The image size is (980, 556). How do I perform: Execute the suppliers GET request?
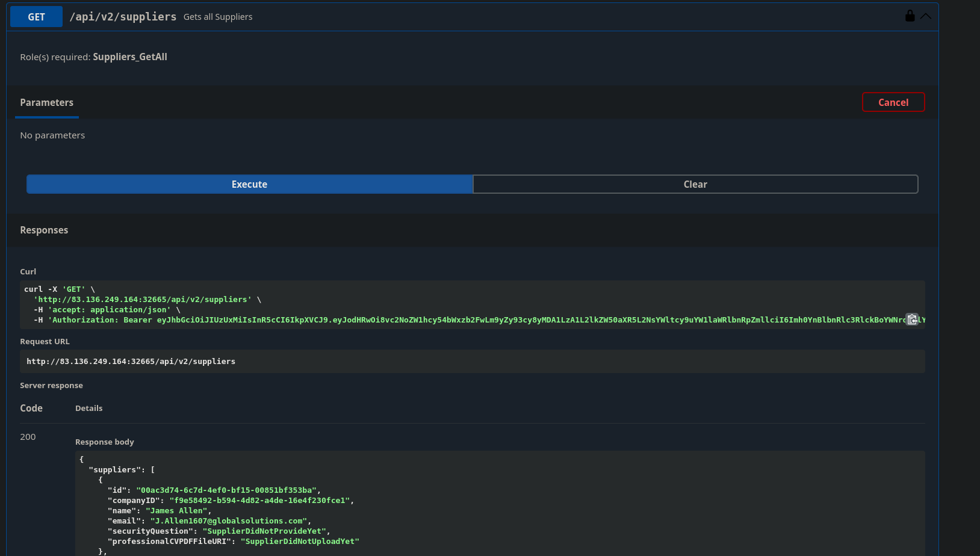pyautogui.click(x=249, y=184)
